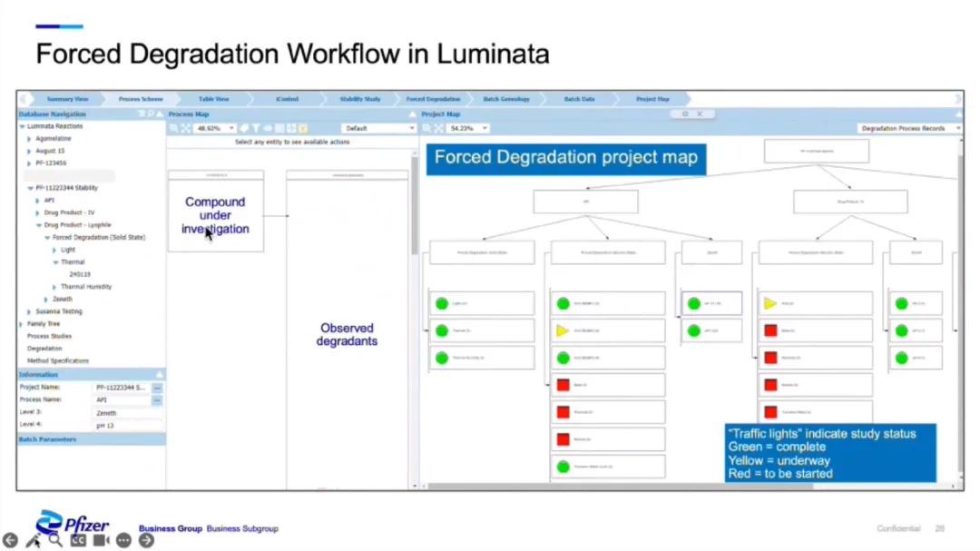Select the Process Studies tree item
Image resolution: width=980 pixels, height=551 pixels.
49,336
